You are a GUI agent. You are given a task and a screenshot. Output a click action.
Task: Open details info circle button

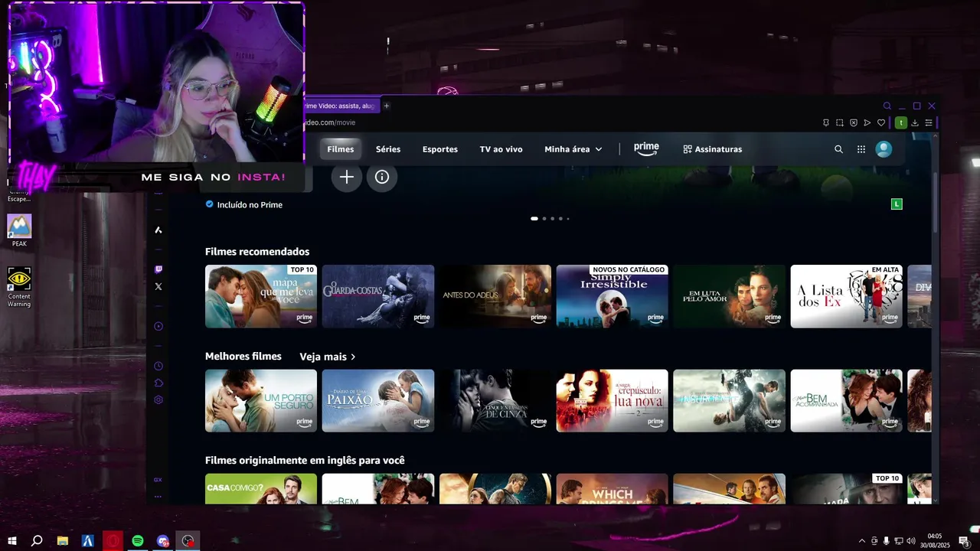point(382,177)
